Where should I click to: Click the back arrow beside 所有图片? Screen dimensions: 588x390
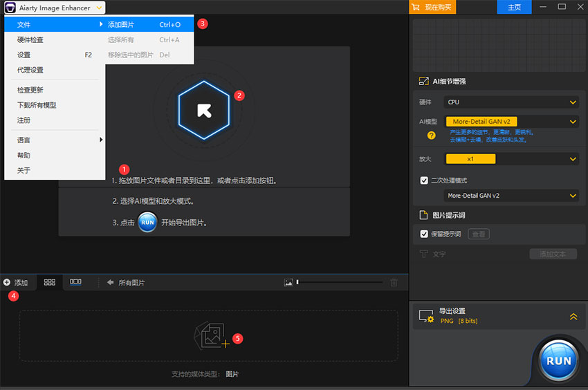coord(110,283)
